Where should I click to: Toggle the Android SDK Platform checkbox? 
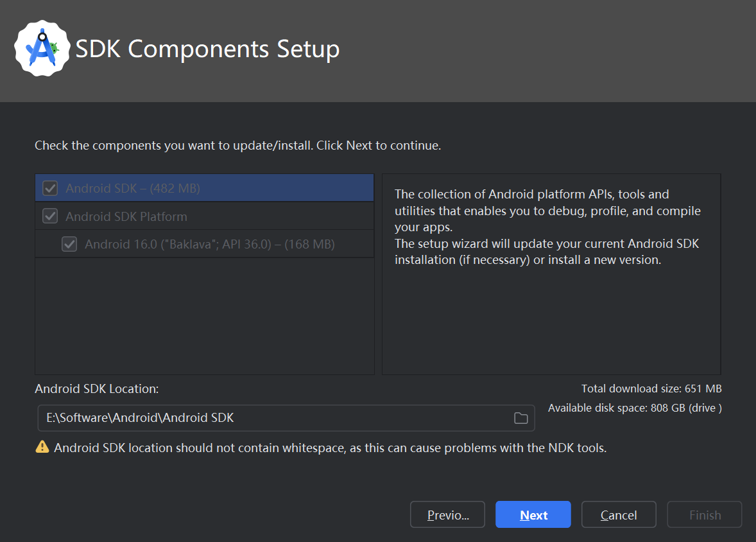coord(50,216)
